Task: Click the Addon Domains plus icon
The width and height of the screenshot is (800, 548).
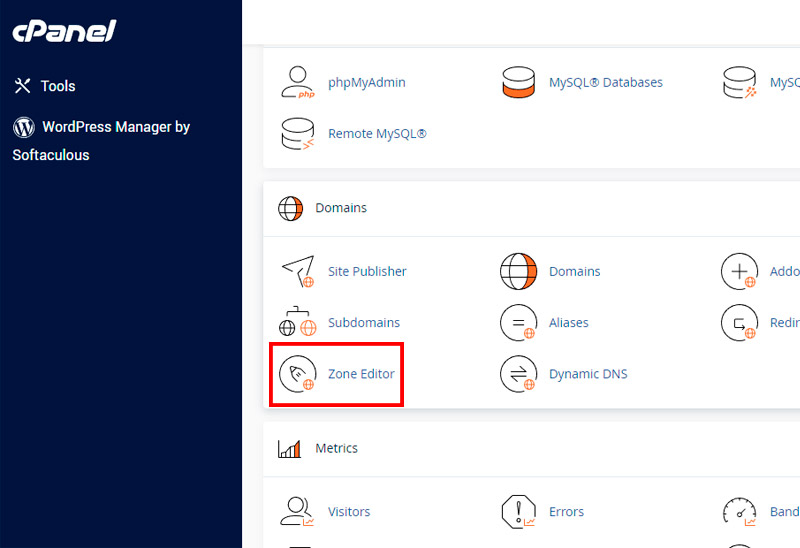Action: (739, 271)
